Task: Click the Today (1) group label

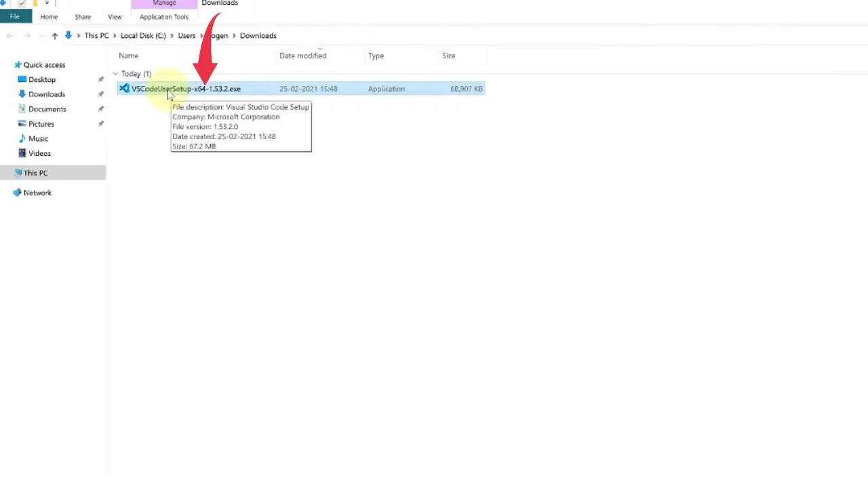Action: (x=136, y=74)
